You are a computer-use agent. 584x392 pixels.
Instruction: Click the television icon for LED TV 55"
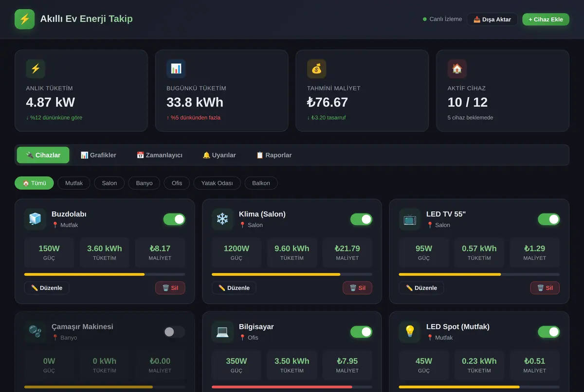tap(410, 219)
